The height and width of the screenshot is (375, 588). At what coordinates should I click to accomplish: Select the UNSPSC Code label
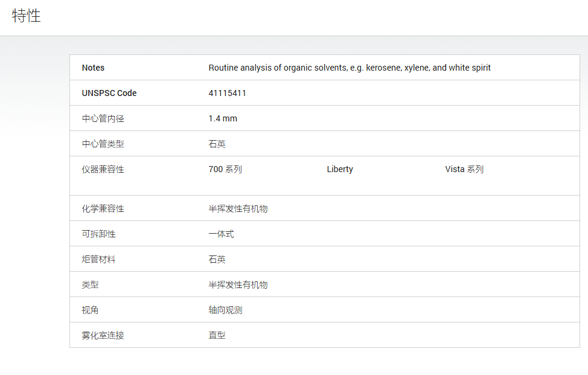pyautogui.click(x=109, y=93)
